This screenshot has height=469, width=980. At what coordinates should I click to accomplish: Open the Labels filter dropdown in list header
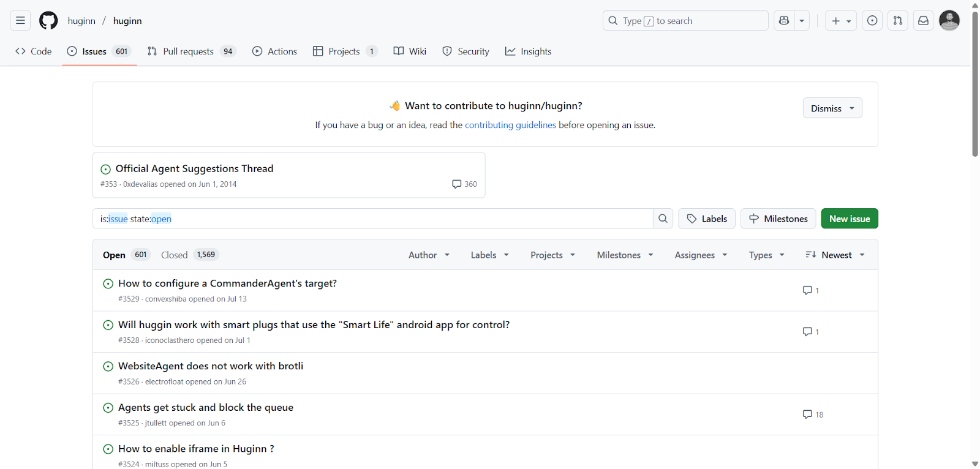(x=489, y=255)
